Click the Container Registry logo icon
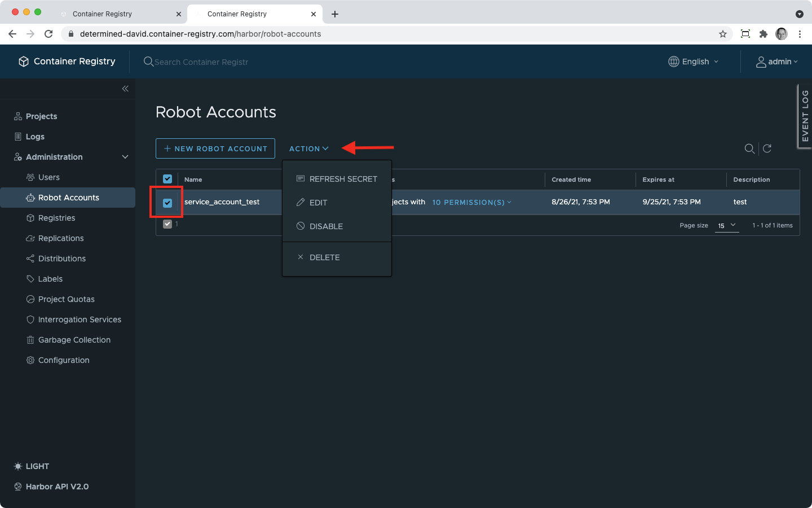 point(24,62)
